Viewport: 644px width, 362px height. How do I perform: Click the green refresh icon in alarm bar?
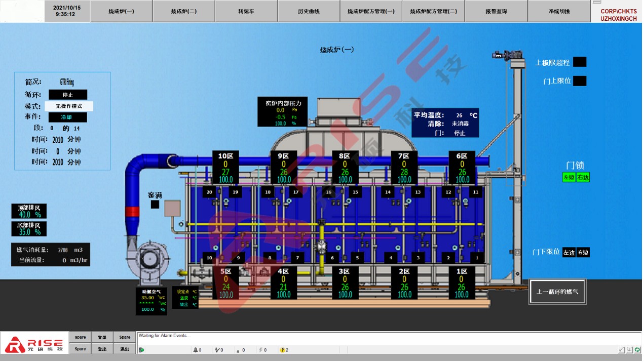click(x=637, y=349)
